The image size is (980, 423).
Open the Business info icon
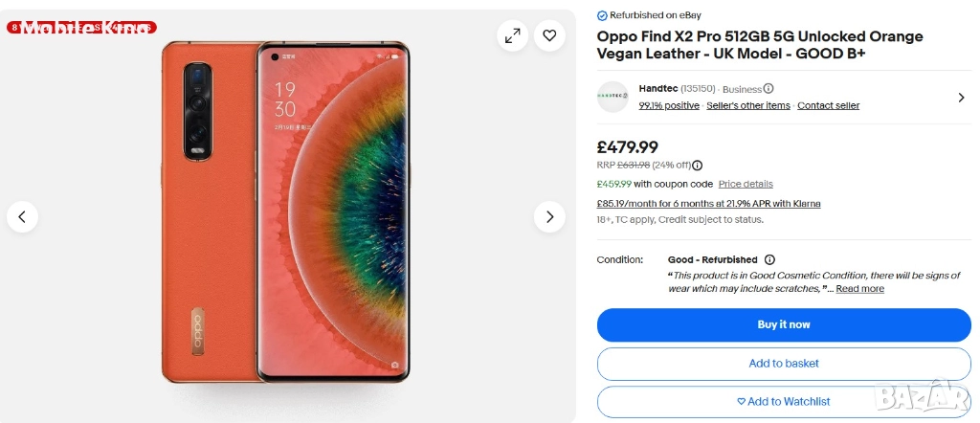pyautogui.click(x=768, y=89)
